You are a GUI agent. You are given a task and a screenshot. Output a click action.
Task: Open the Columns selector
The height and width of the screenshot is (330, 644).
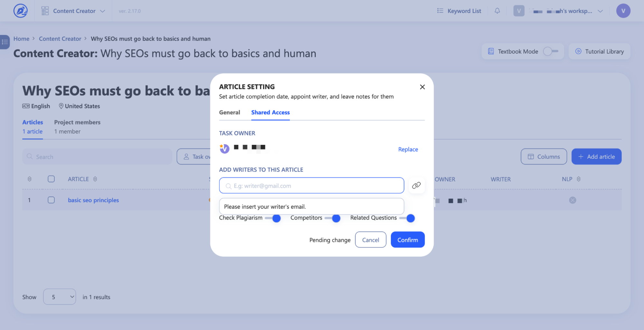[543, 156]
